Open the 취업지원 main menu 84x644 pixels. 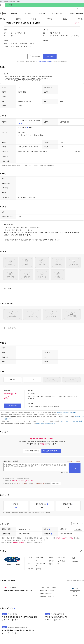tap(28, 14)
